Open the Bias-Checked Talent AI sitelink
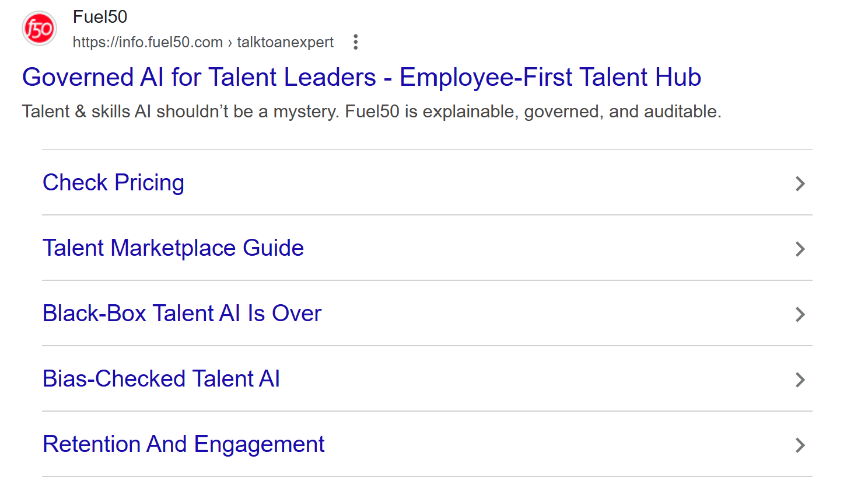Screen dimensions: 868x494 point(161,378)
